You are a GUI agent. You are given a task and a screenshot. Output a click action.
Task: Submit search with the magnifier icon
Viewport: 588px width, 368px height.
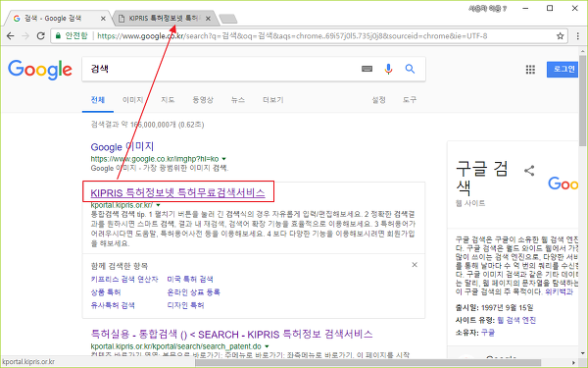point(410,69)
